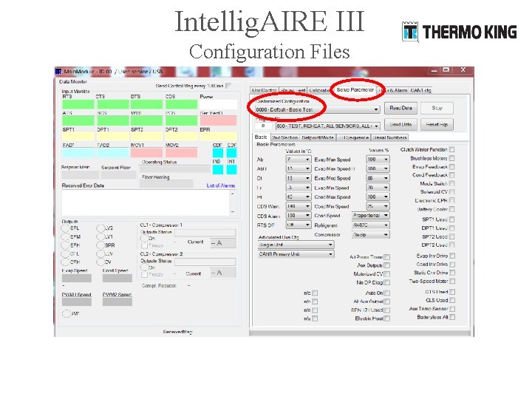Enable Clutch Winter Function checkbox
532x399 pixels.
click(452, 149)
